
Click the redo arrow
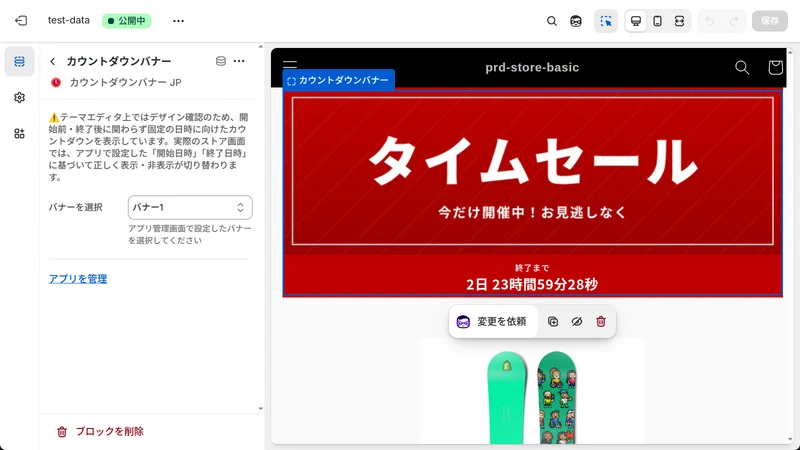pyautogui.click(x=734, y=21)
